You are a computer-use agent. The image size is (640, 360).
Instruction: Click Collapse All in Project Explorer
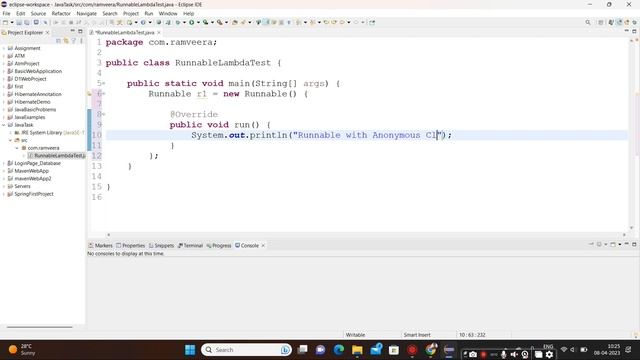[x=58, y=40]
